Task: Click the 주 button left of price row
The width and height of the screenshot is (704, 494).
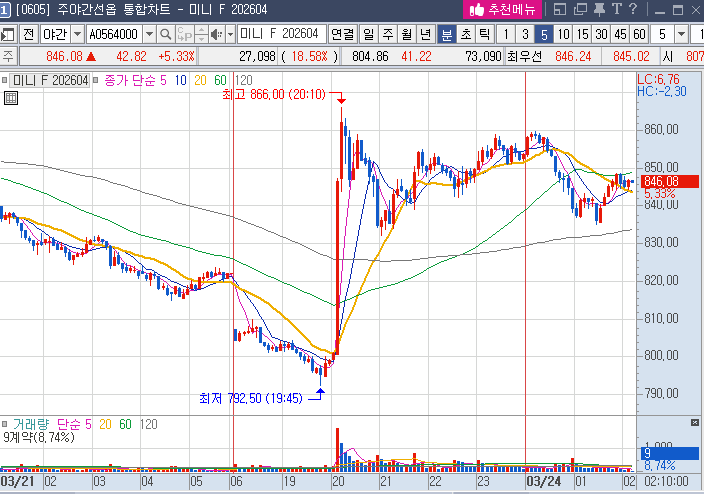Action: click(8, 57)
